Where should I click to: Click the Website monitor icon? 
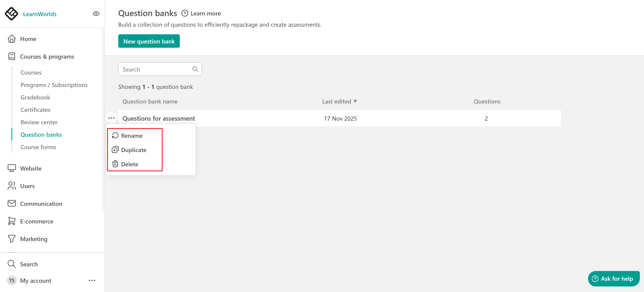(12, 168)
